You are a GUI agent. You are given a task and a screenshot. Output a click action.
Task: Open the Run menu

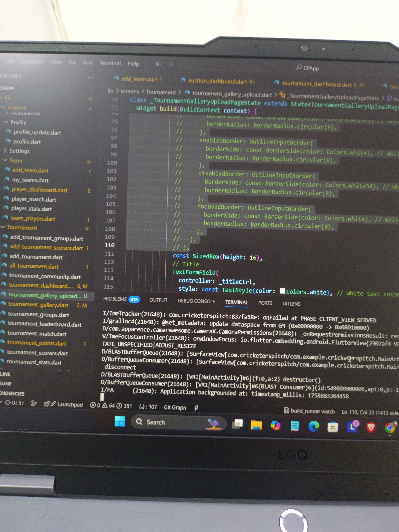pyautogui.click(x=88, y=63)
